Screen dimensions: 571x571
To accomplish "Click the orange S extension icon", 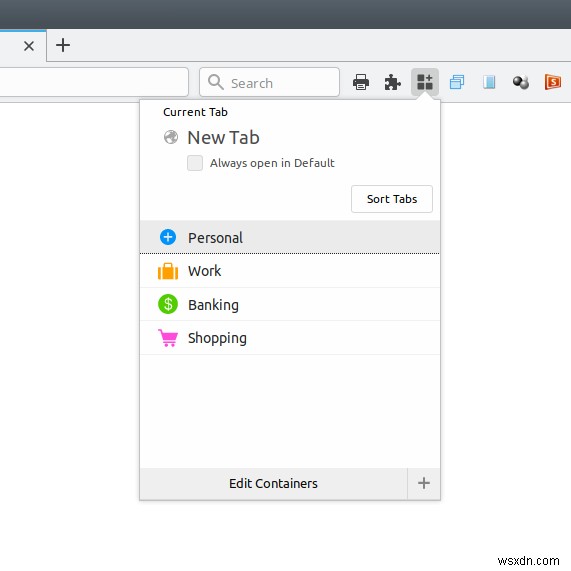I will [553, 82].
